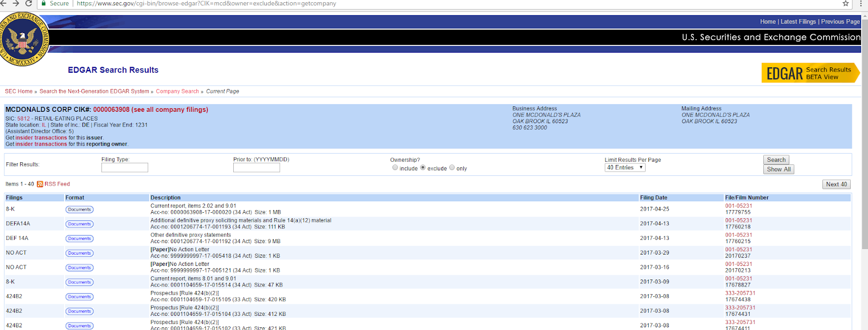Open Documents for 8-K filed 2017-03-09
This screenshot has height=330, width=868.
tap(79, 282)
